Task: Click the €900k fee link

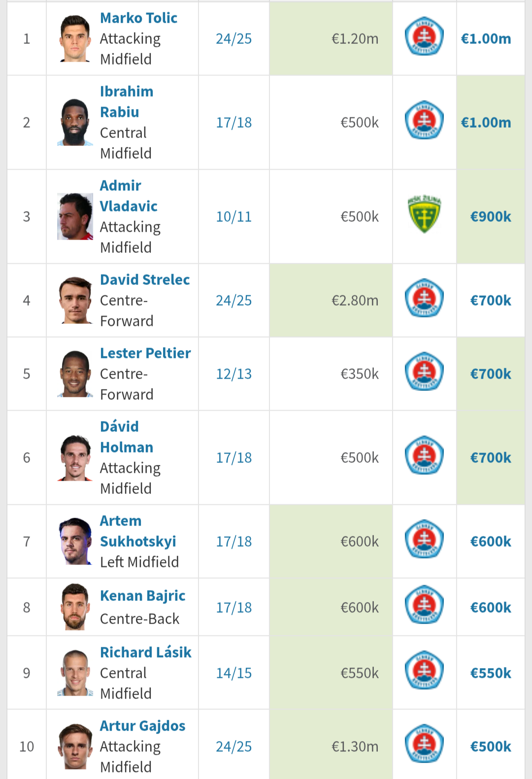Action: click(x=491, y=216)
